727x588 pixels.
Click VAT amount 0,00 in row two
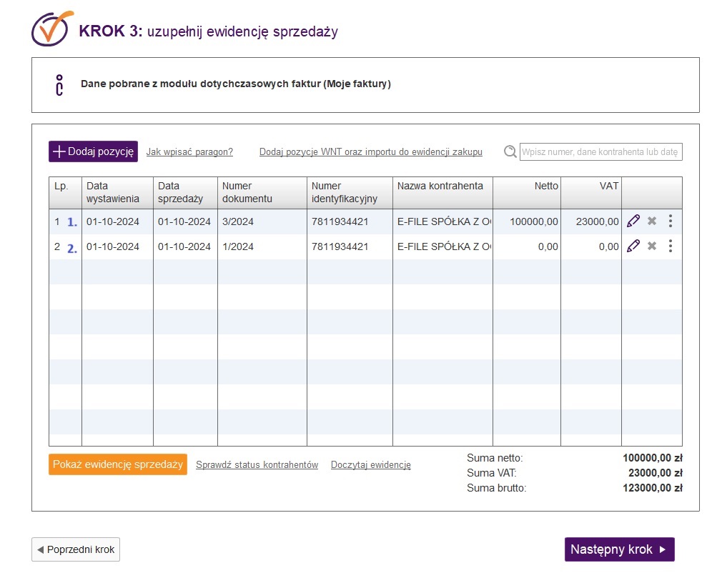point(609,247)
